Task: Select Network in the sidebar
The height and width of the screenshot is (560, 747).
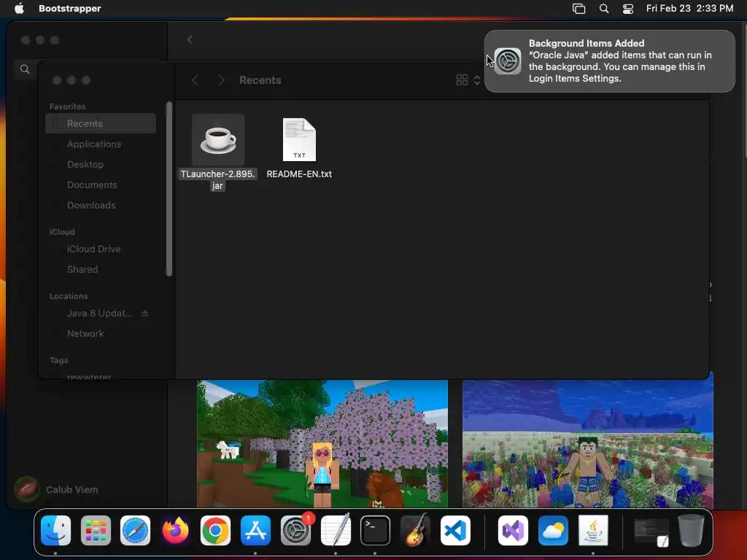Action: tap(101, 334)
